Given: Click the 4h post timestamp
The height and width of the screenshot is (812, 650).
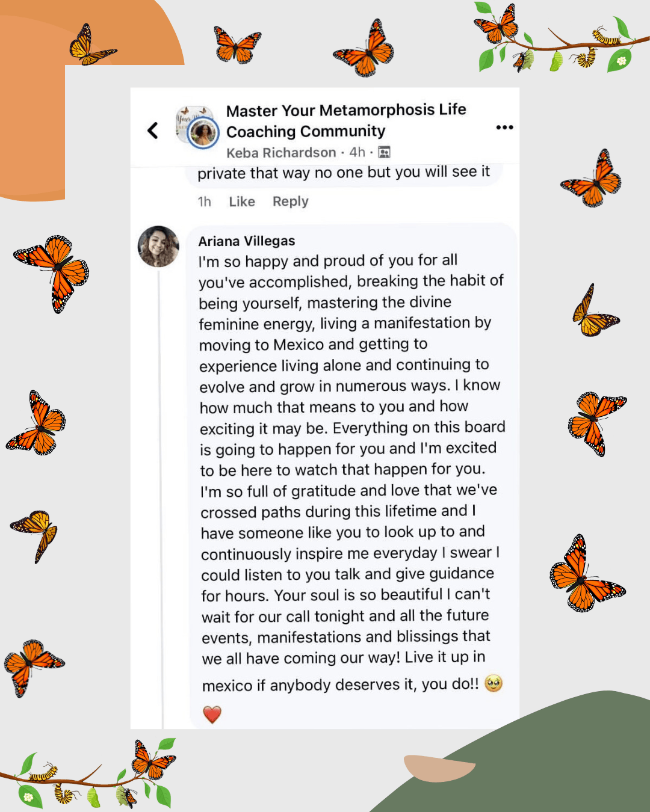Looking at the screenshot, I should tap(357, 152).
